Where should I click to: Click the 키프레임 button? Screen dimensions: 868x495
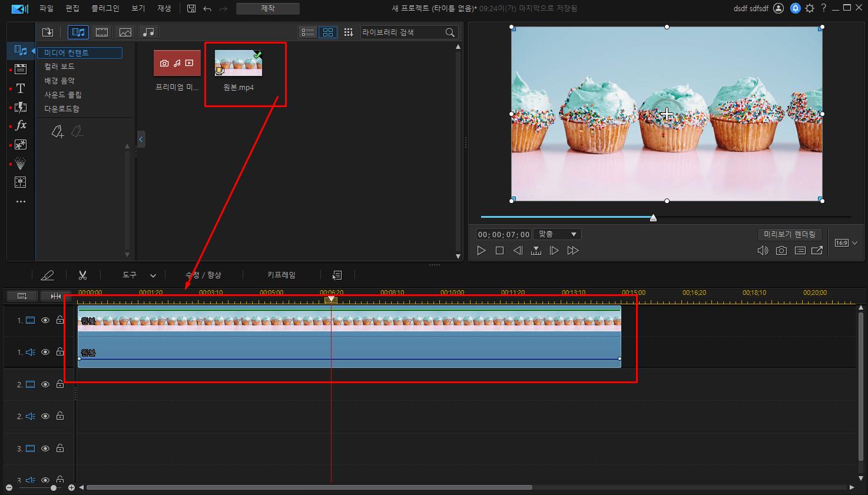[281, 275]
